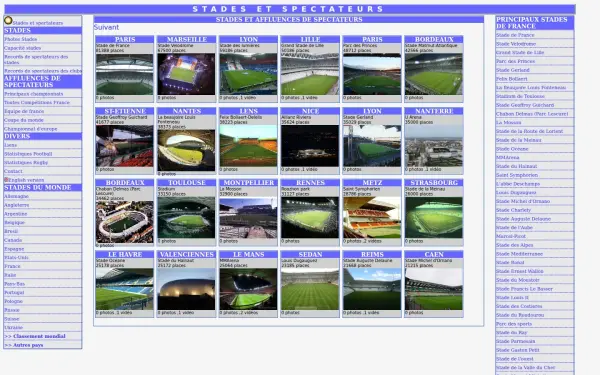This screenshot has width=600, height=375.
Task: Open Toutes Compétitions France link
Action: [37, 103]
